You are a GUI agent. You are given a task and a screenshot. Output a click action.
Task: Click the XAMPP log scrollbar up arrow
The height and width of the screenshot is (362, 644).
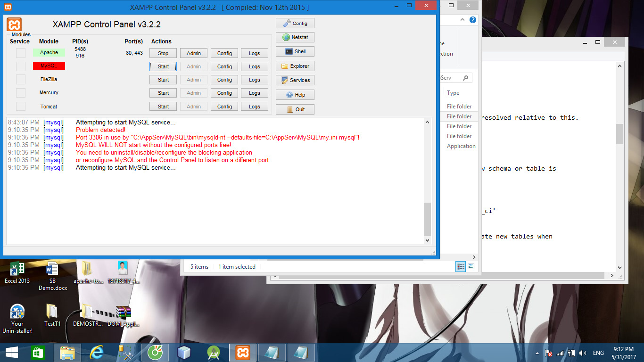[x=428, y=122]
